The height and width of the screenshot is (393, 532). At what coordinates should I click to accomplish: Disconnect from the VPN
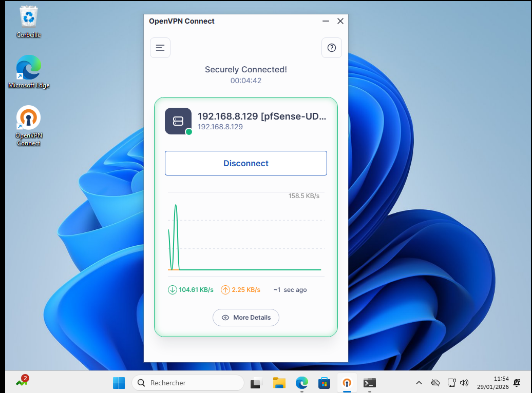point(245,163)
